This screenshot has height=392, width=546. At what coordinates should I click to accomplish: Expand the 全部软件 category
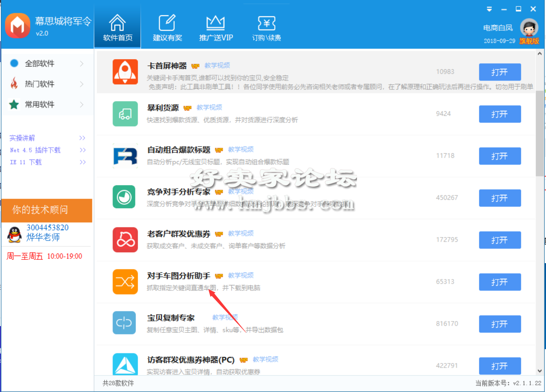click(47, 63)
